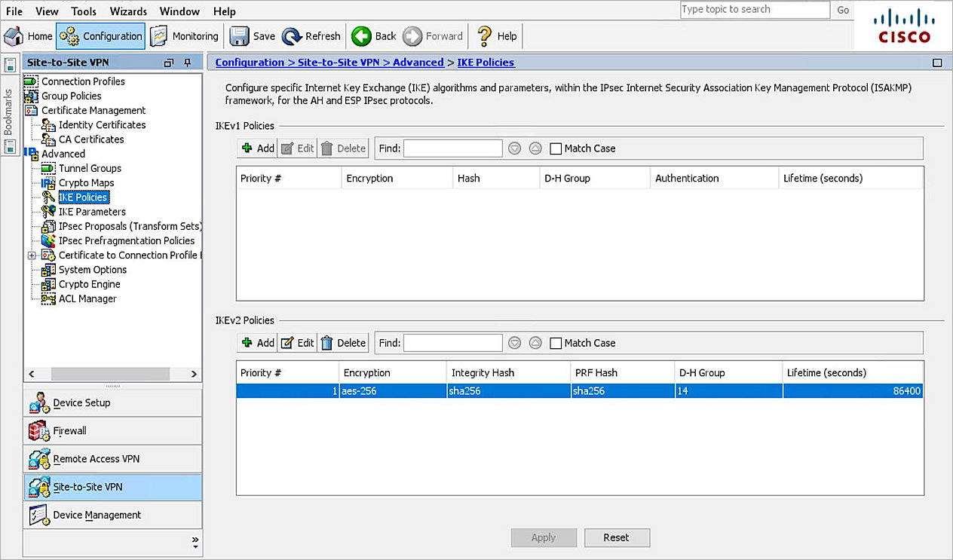
Task: Add a new IKEv2 policy
Action: click(x=257, y=343)
